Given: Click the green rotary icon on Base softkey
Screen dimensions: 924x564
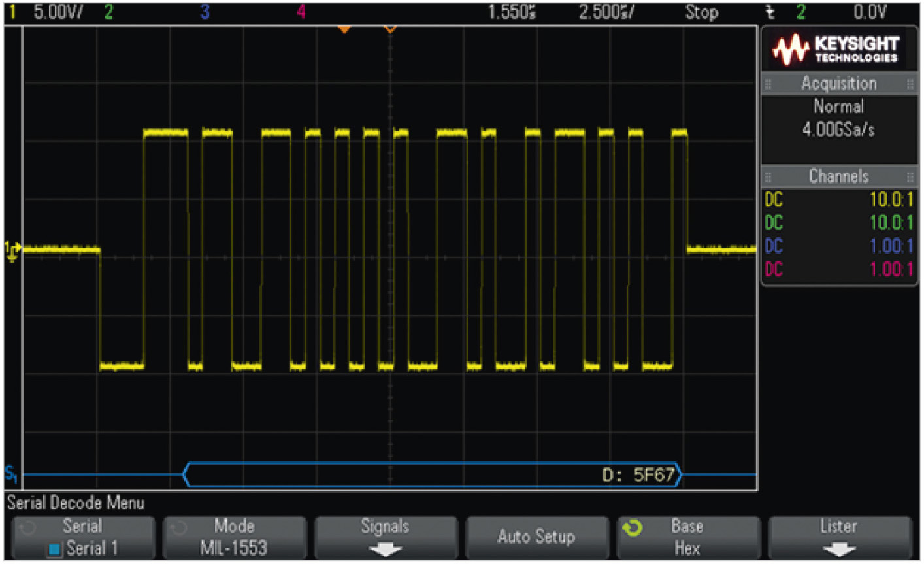Looking at the screenshot, I should pos(632,527).
